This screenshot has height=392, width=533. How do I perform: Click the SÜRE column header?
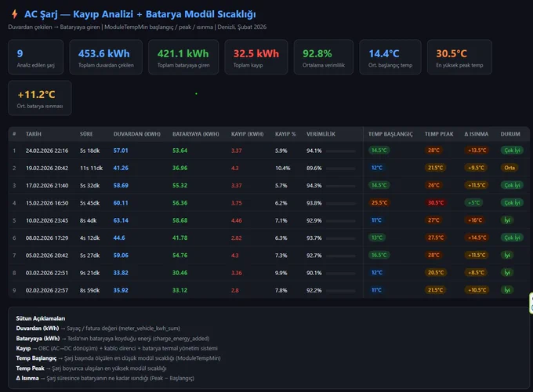click(86, 134)
